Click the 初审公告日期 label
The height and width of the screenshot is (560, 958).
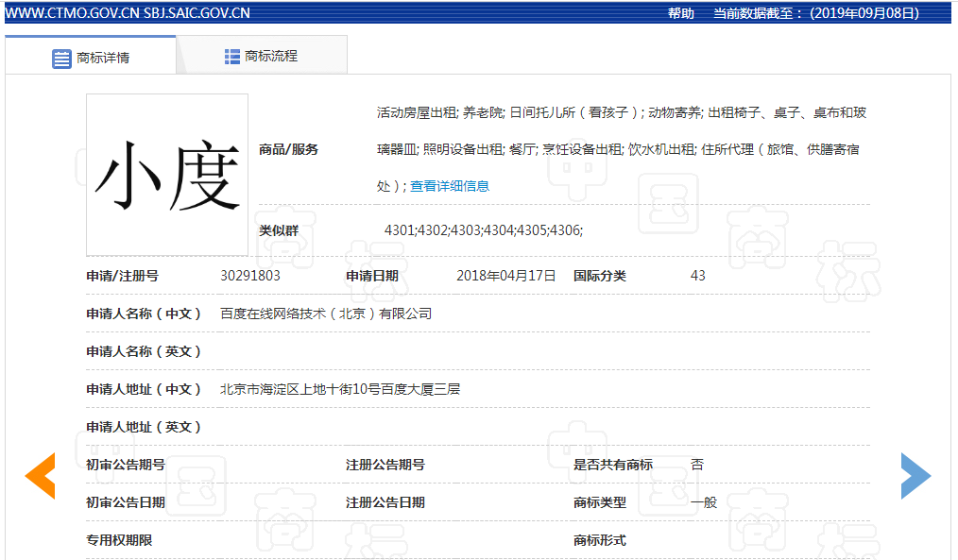pos(126,502)
